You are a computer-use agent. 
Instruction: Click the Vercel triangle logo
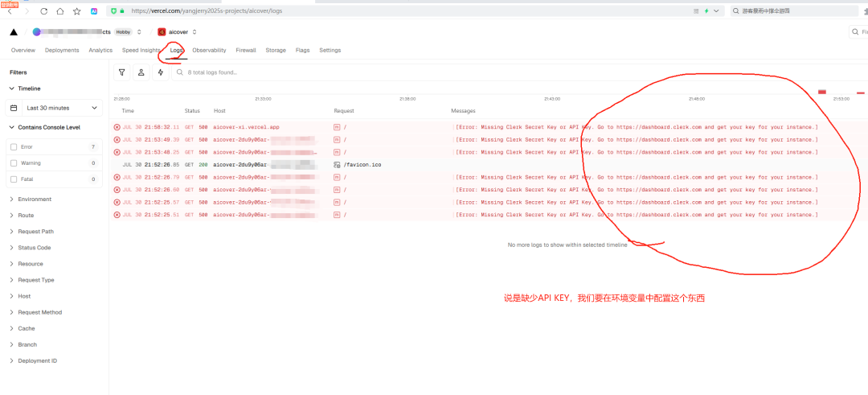click(13, 32)
